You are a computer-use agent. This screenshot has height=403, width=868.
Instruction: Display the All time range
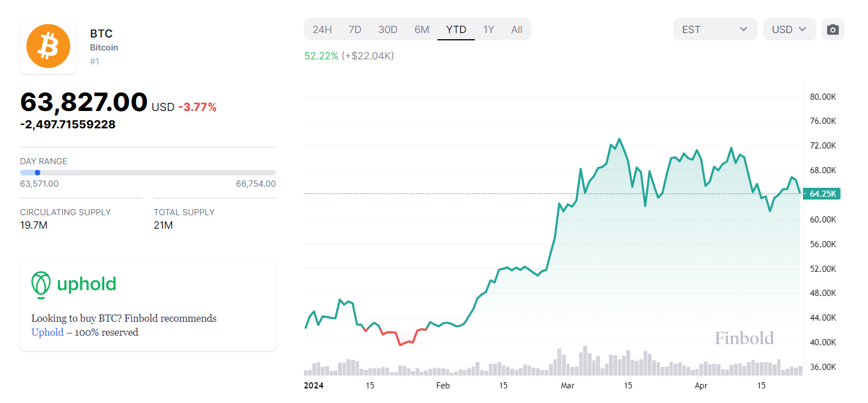516,30
